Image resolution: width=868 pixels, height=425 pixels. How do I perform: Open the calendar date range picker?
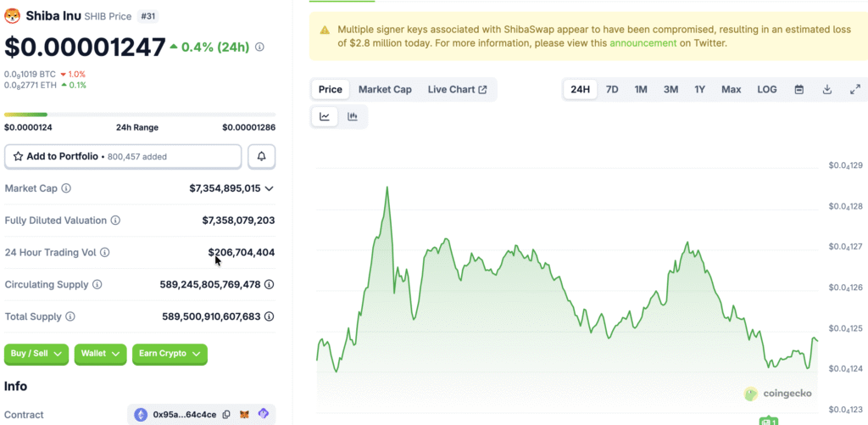point(798,89)
